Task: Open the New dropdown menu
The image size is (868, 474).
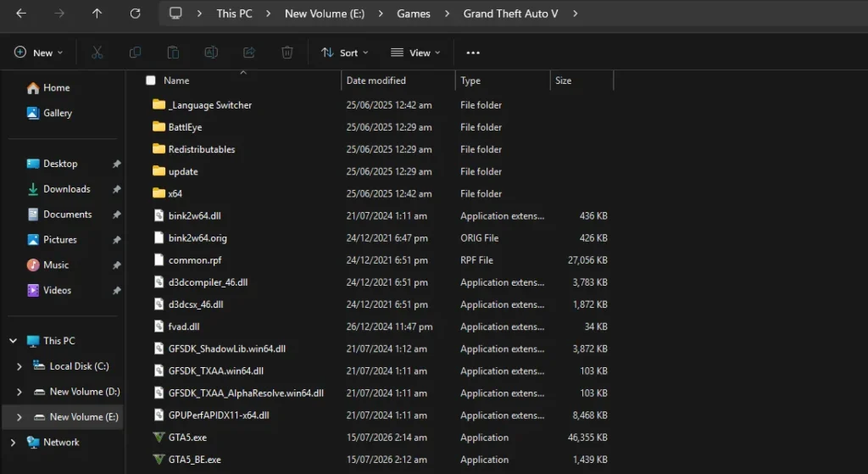Action: [38, 53]
